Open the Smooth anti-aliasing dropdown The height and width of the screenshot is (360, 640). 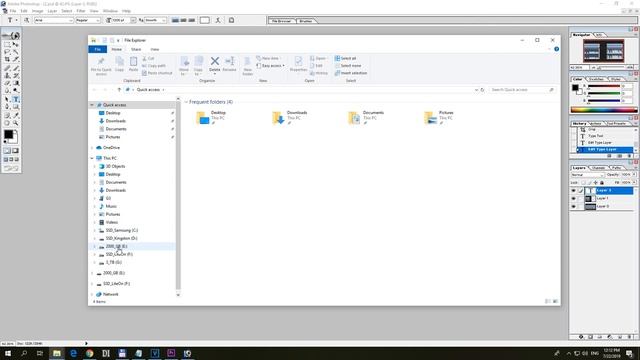155,20
